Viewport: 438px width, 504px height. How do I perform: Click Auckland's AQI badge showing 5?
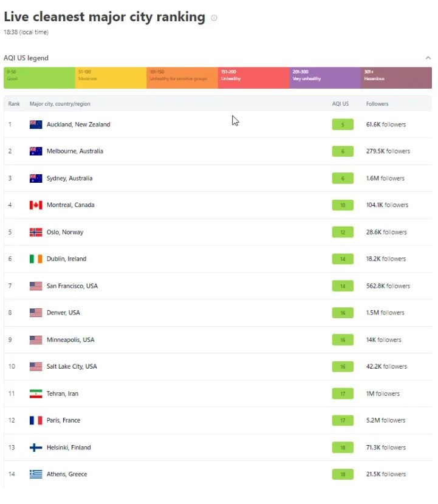343,124
